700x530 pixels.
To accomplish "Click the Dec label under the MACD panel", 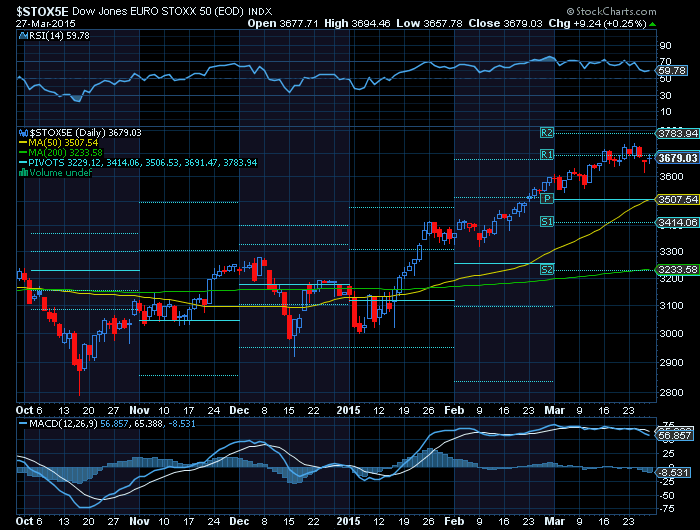I will 239,522.
